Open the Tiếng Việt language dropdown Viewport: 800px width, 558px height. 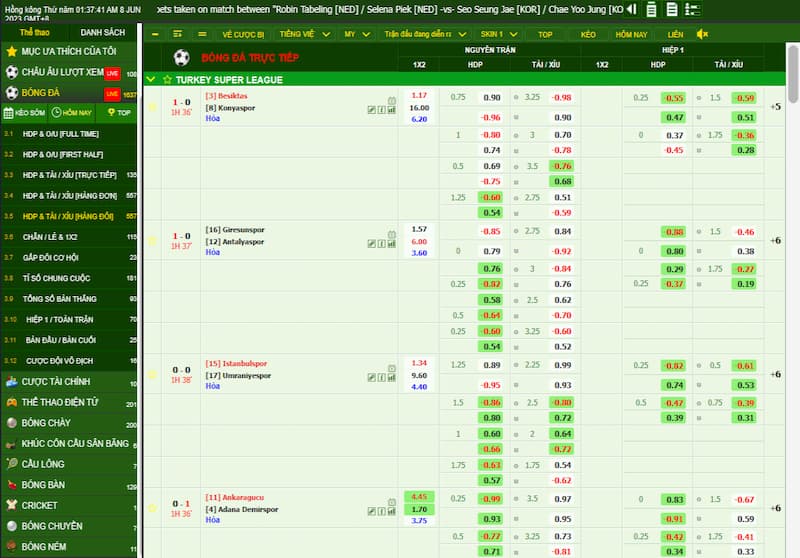295,34
